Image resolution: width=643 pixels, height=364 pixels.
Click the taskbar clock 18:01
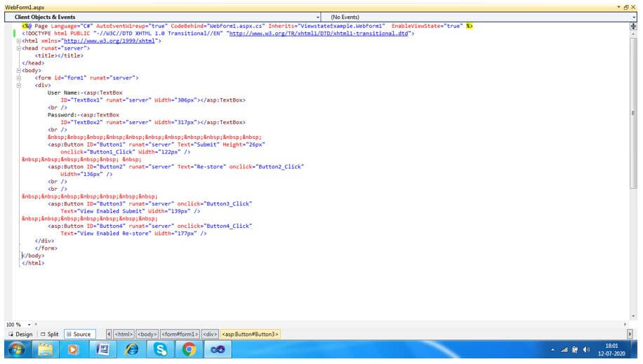coord(611,346)
